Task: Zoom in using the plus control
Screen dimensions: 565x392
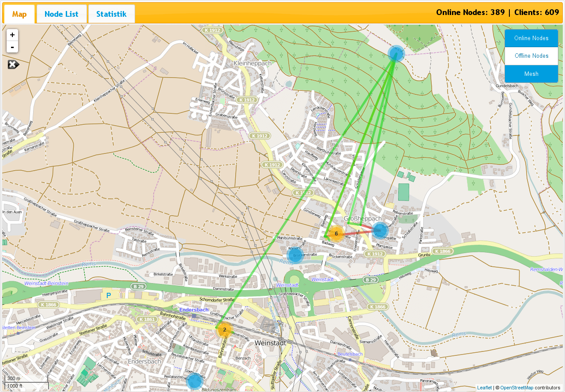Action: [12, 34]
